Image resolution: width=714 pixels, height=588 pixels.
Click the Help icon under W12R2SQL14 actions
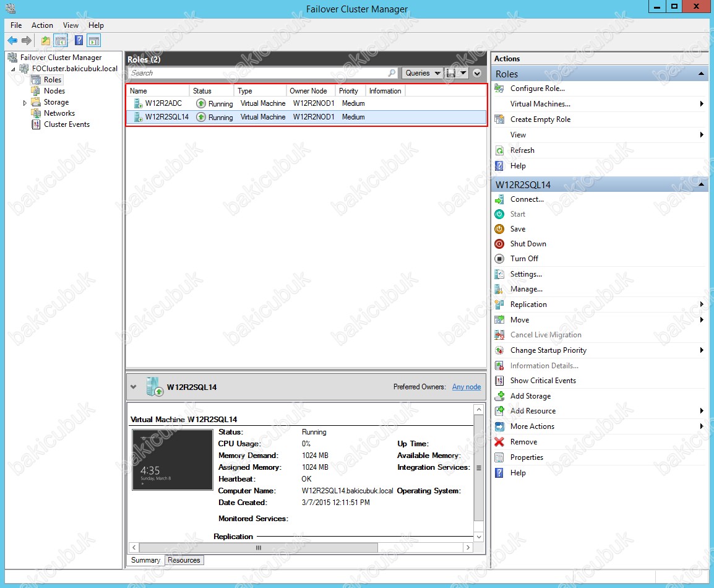point(499,473)
